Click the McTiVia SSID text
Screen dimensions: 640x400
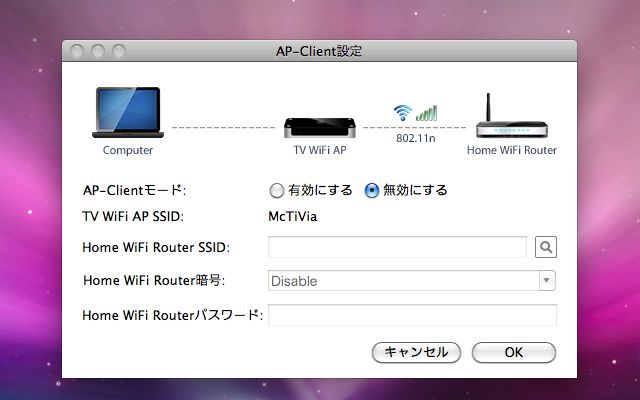tap(293, 216)
